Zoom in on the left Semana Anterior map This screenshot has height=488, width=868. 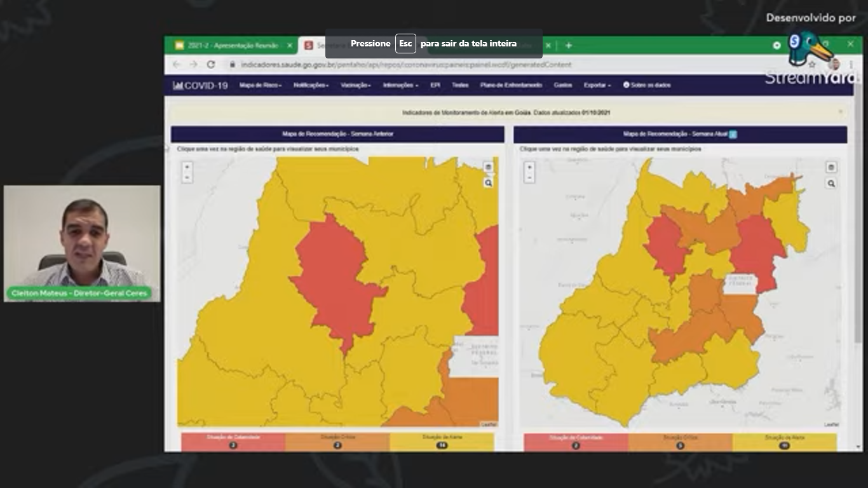pos(187,166)
